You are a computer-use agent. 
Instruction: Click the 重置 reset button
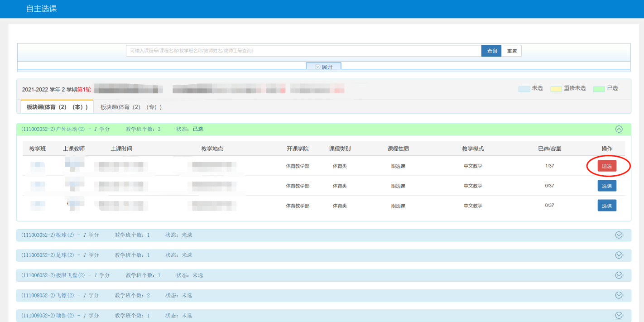512,51
